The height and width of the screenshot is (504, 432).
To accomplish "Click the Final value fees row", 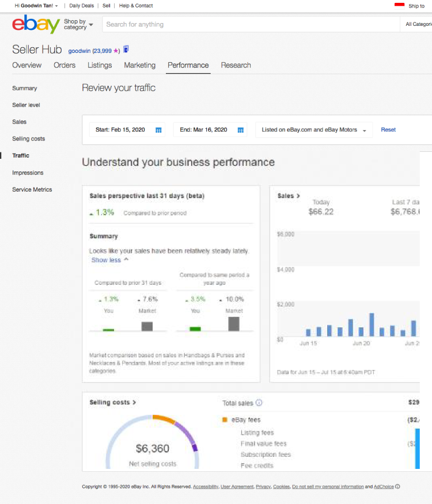I will pos(263,444).
